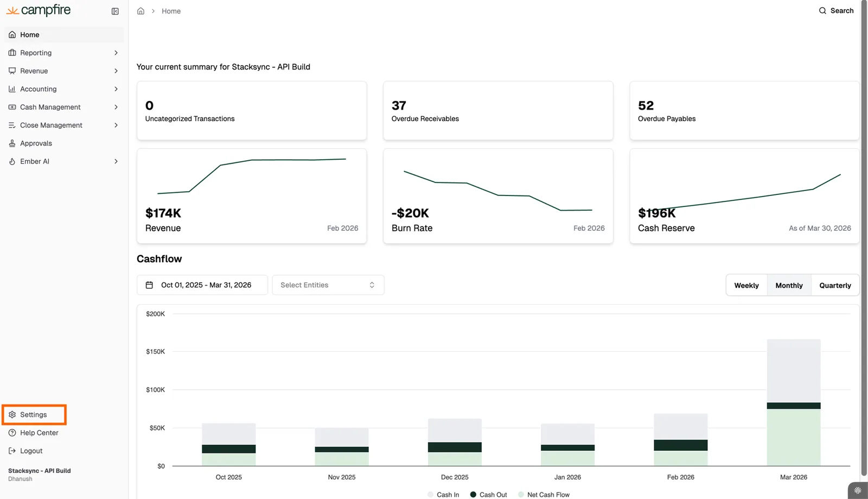Screen dimensions: 868x499
Task: Toggle Cash In legend swatch
Action: click(430, 495)
